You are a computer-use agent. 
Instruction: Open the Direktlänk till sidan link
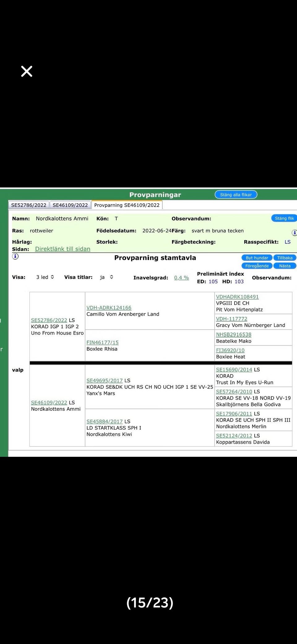pos(63,249)
